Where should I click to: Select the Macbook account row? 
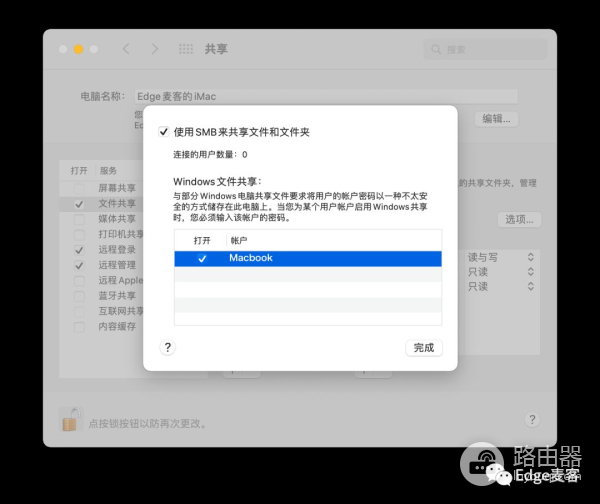[x=308, y=259]
